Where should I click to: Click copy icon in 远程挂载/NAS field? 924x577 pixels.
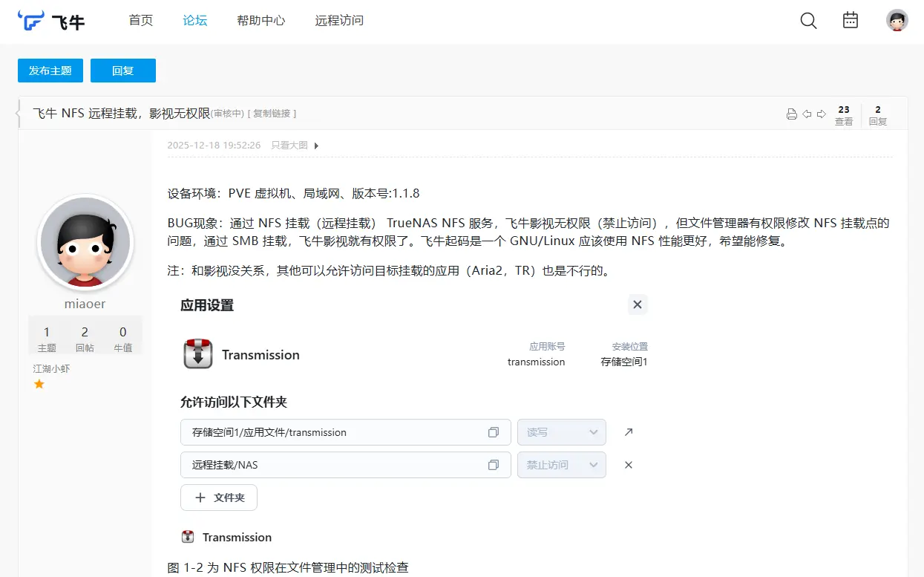pyautogui.click(x=494, y=465)
